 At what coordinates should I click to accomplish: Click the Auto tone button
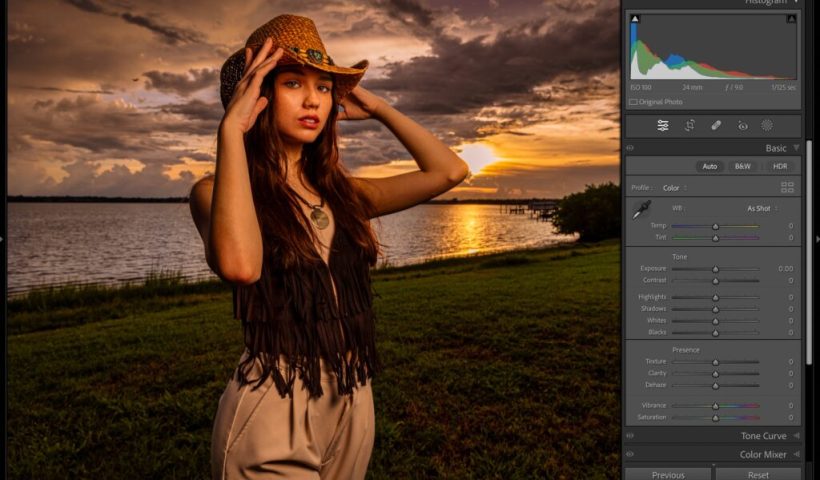coord(709,166)
